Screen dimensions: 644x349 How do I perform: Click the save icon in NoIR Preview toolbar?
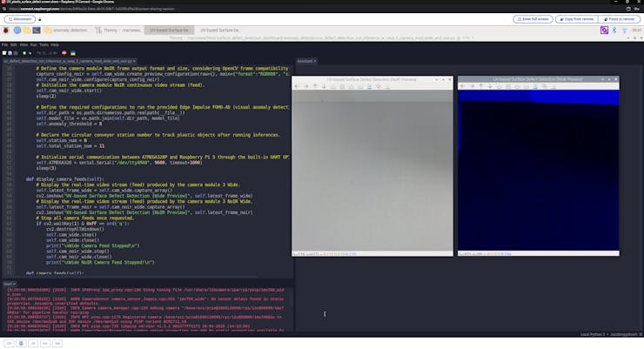click(x=369, y=86)
